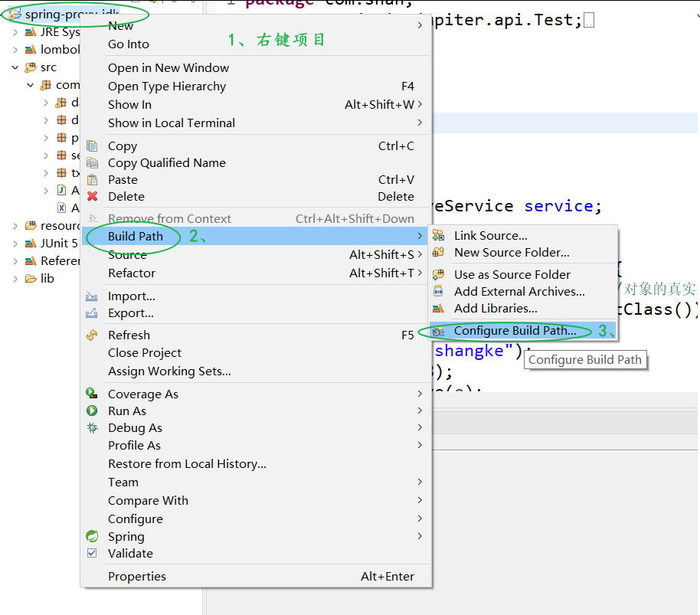Click the Spring leaf icon
This screenshot has width=700, height=615.
pos(92,536)
